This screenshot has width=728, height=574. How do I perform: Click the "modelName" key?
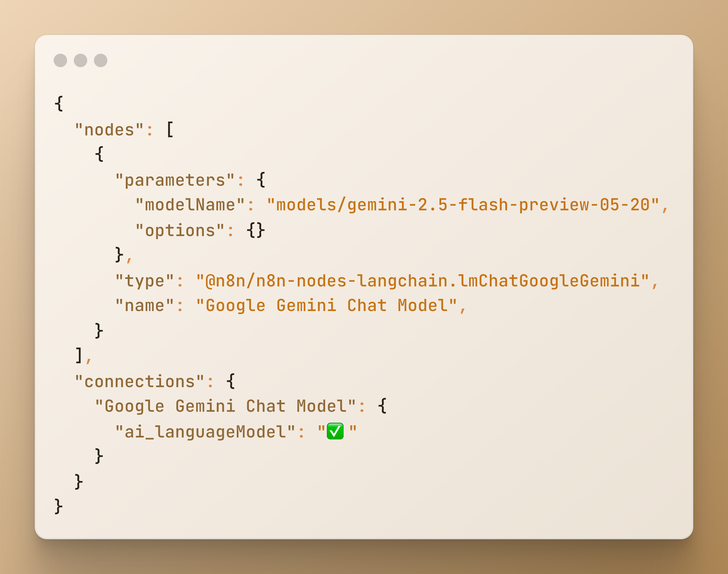click(x=190, y=205)
